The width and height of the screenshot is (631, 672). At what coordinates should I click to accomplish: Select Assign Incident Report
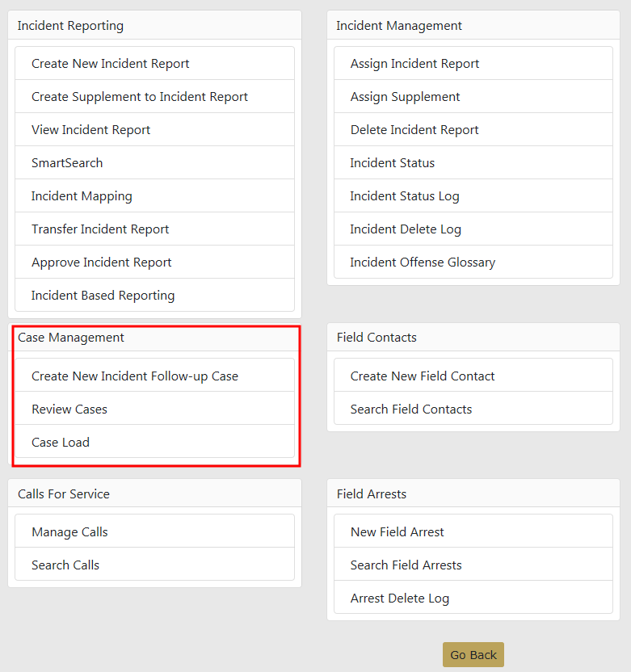414,64
